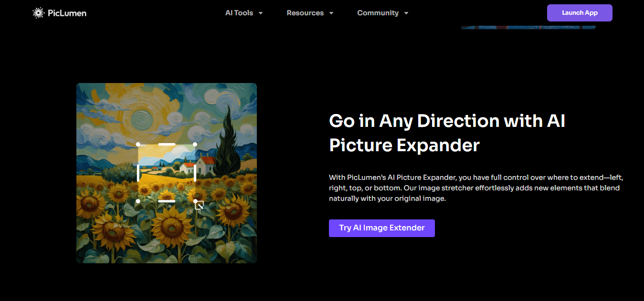Click the bottom-left corner handle of the selection frame
The width and height of the screenshot is (644, 301).
[138, 201]
